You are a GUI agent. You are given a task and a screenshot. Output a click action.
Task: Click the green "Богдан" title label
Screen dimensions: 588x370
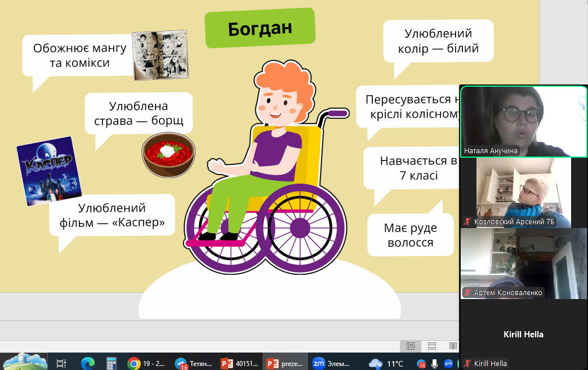pyautogui.click(x=260, y=28)
